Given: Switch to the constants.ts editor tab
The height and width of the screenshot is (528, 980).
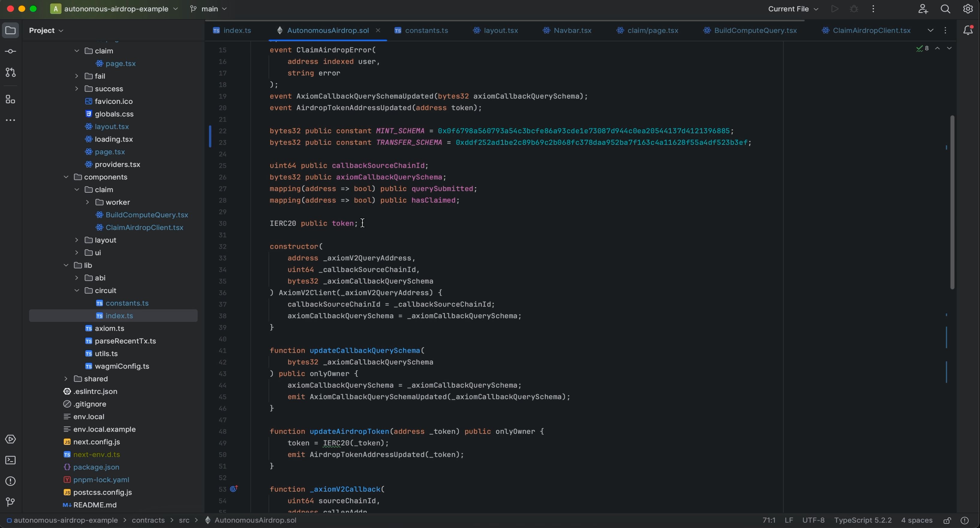Looking at the screenshot, I should point(422,31).
